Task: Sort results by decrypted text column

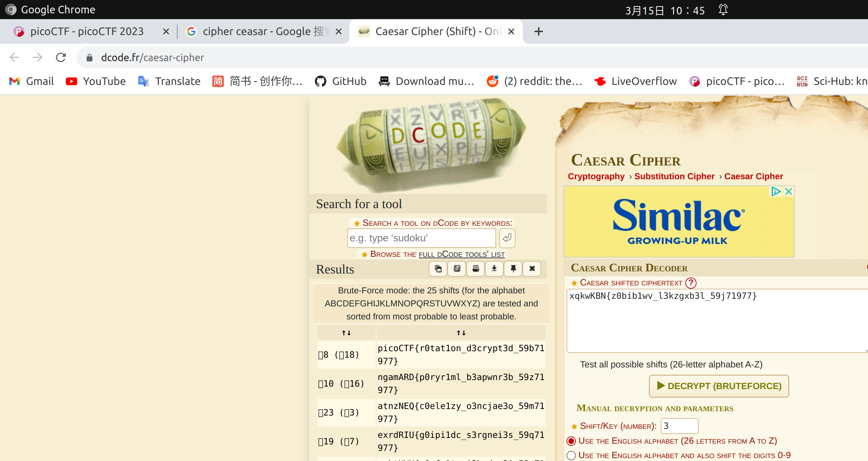Action: [x=461, y=333]
